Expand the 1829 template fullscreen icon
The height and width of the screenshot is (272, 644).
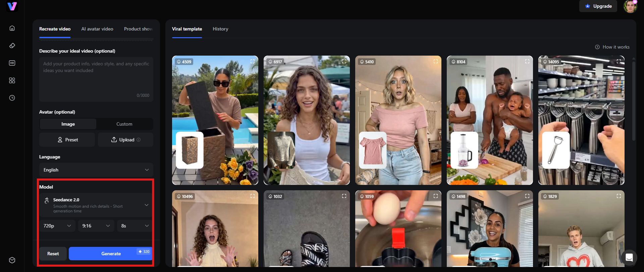[x=619, y=196]
